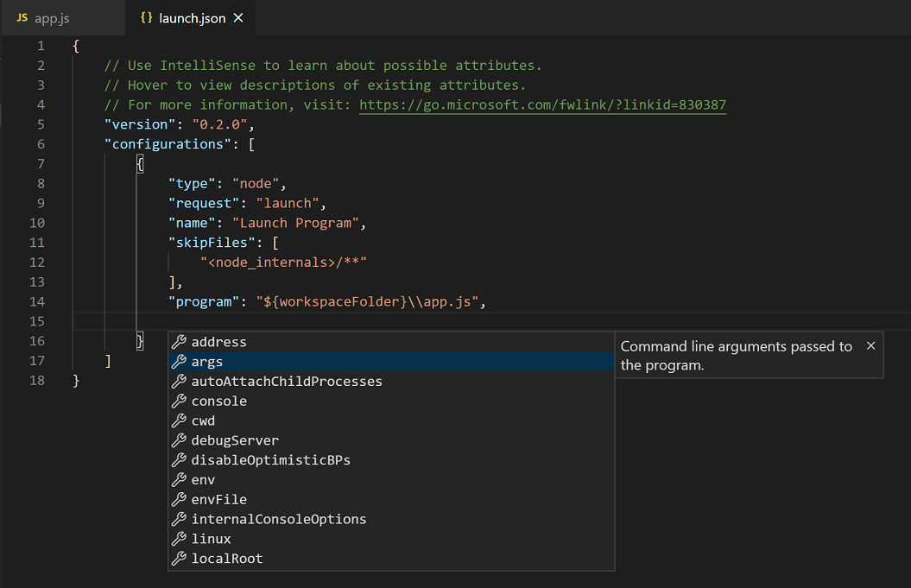Click the wrench icon next to args
The image size is (911, 588).
coord(180,361)
